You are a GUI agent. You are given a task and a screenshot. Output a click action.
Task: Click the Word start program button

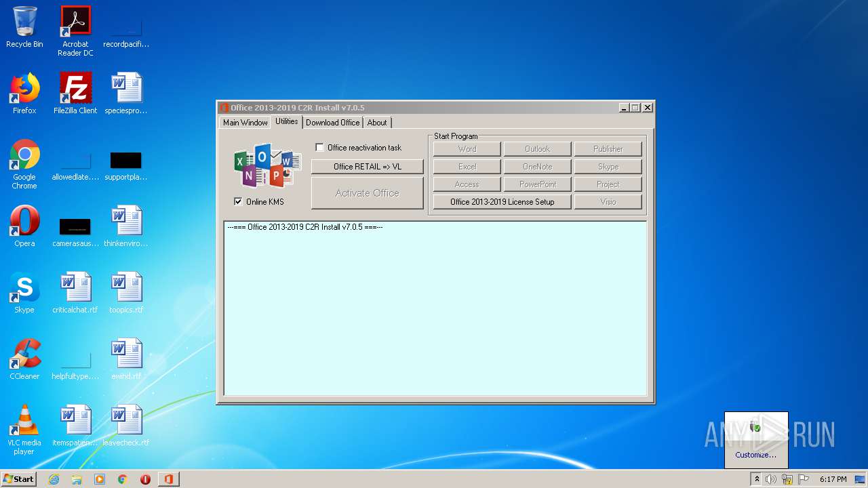point(467,149)
